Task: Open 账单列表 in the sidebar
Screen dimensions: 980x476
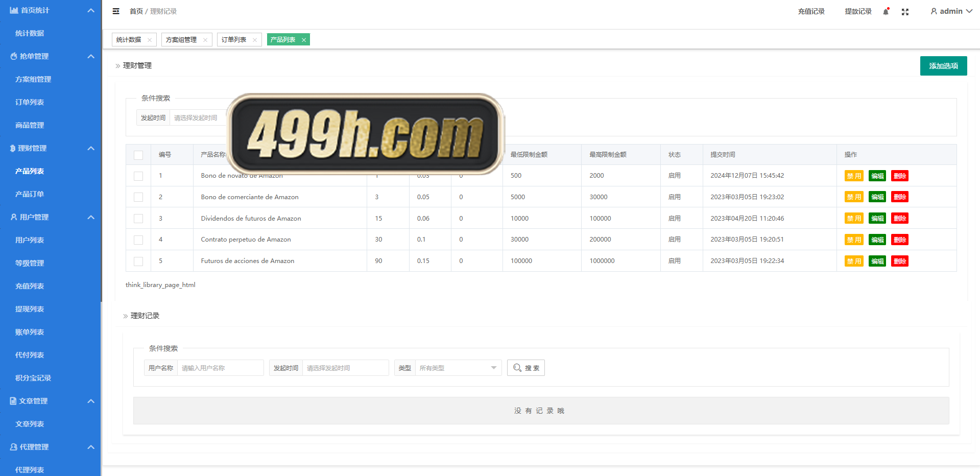Action: [30, 332]
